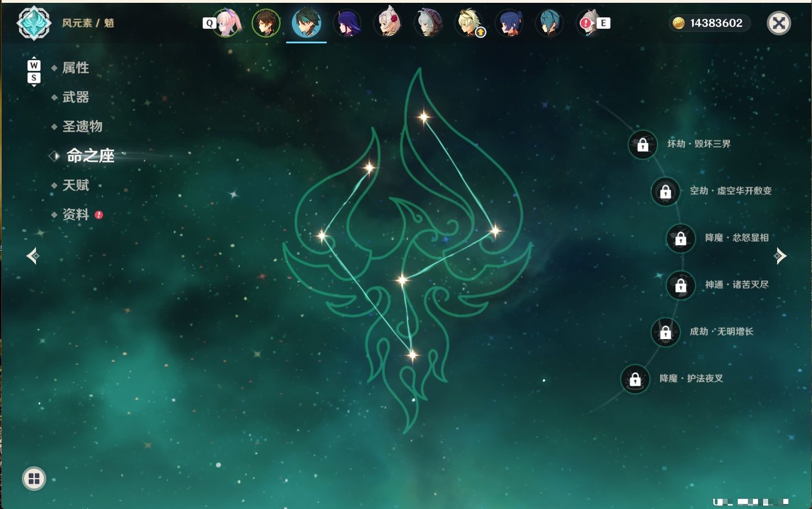Select the blonde character with upgrade arrow
The image size is (812, 509).
tap(470, 23)
